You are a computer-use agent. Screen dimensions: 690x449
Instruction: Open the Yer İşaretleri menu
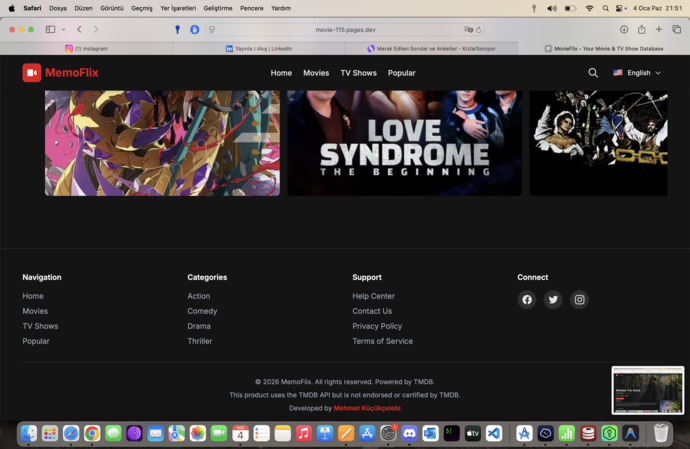coord(178,8)
